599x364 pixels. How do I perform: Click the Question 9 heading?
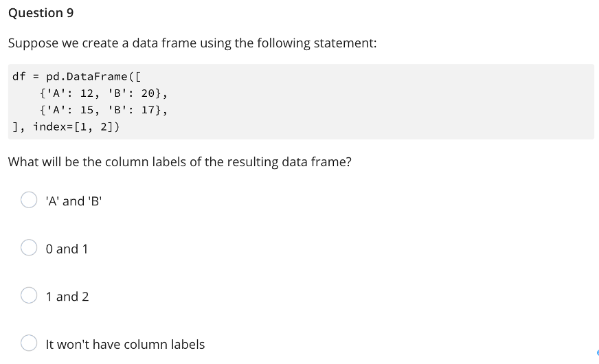[41, 13]
